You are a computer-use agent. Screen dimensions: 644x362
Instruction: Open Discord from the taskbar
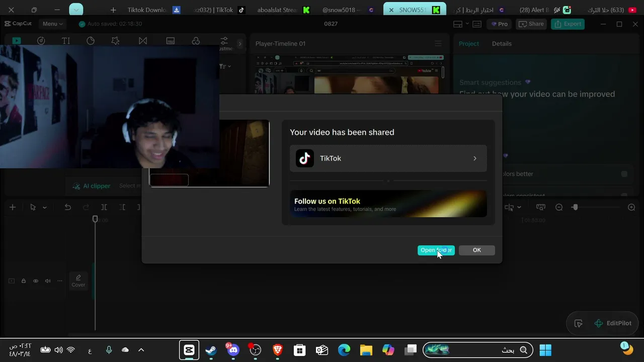pyautogui.click(x=233, y=350)
